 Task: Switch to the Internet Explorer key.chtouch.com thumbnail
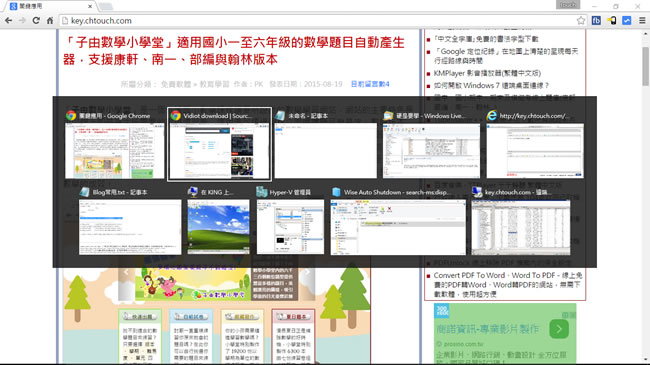(535, 151)
